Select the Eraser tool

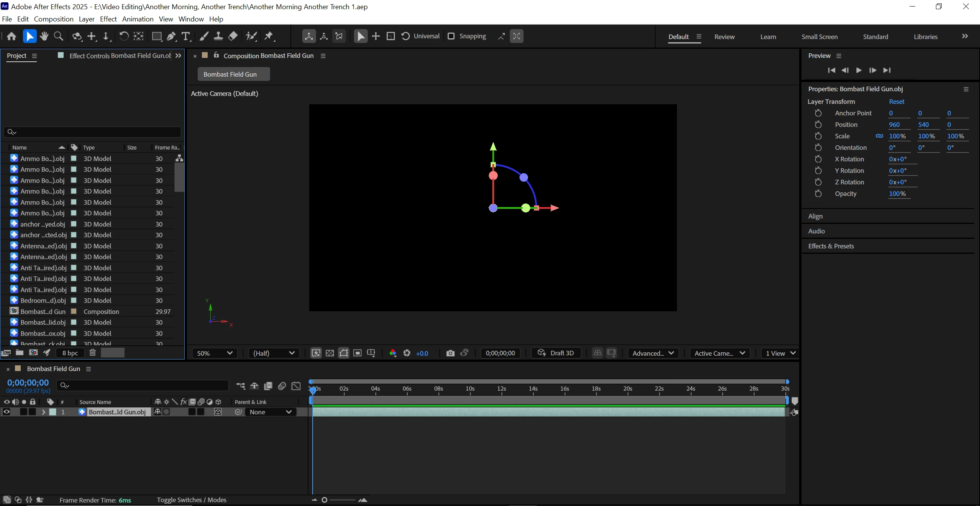click(x=233, y=36)
